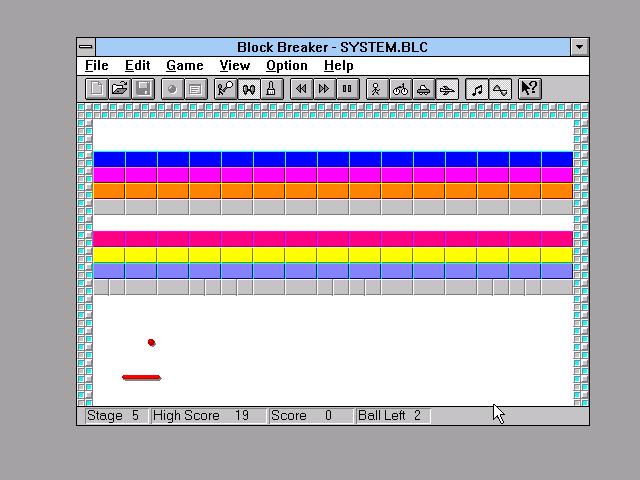
Task: Click the Stage 5 status field
Action: coord(116,416)
